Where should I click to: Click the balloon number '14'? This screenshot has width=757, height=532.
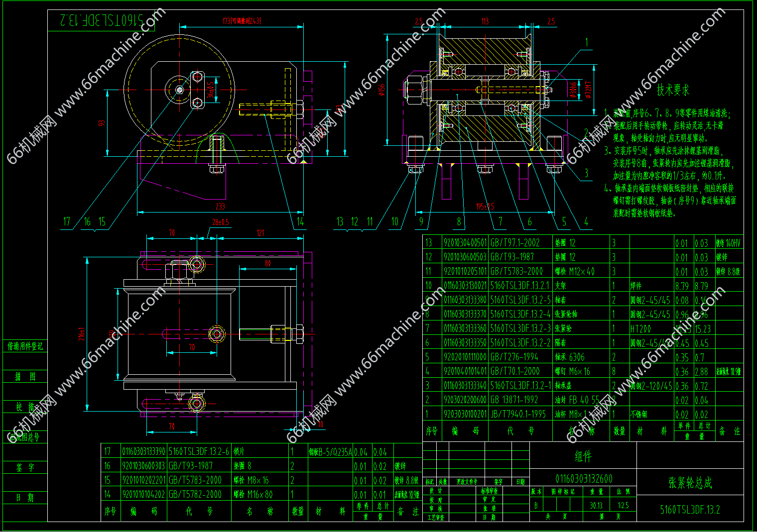tap(300, 221)
